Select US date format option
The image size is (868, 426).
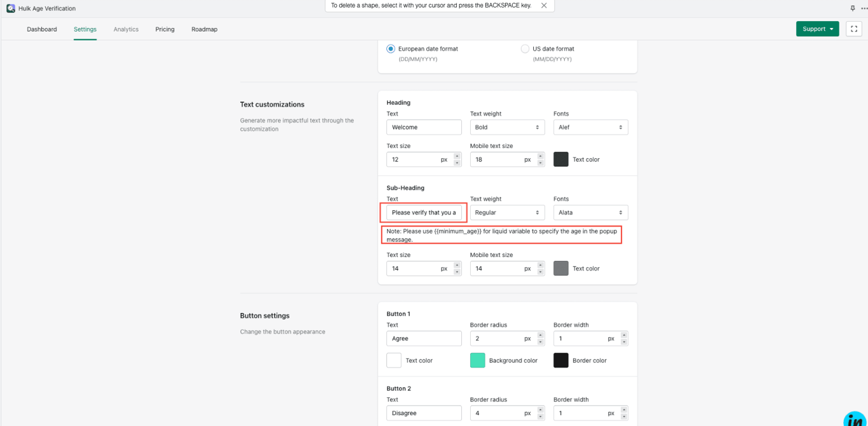(x=525, y=49)
